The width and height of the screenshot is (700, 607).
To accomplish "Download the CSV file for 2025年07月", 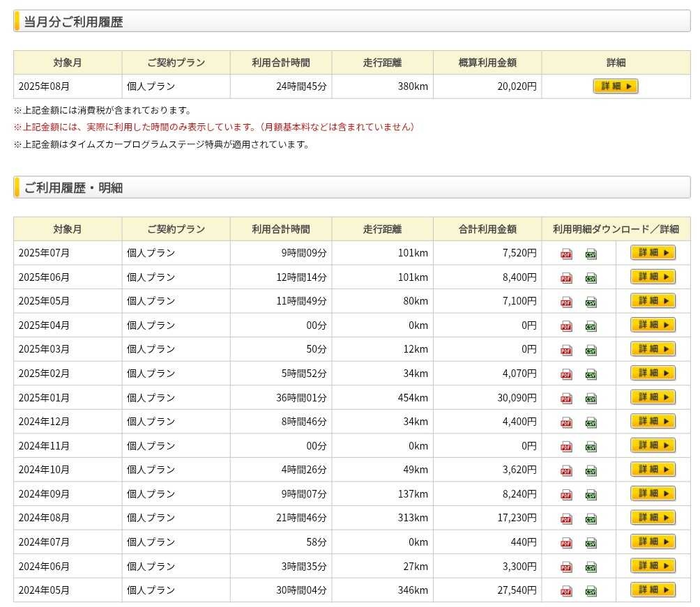I will point(591,254).
